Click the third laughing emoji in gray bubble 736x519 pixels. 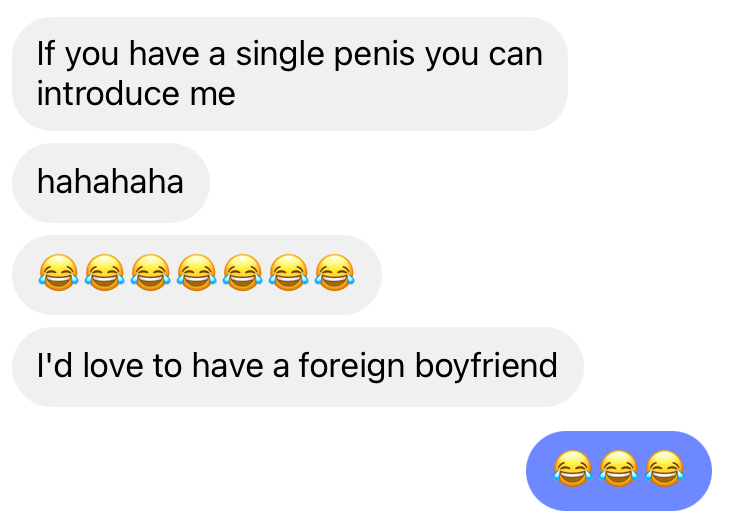[x=151, y=273]
